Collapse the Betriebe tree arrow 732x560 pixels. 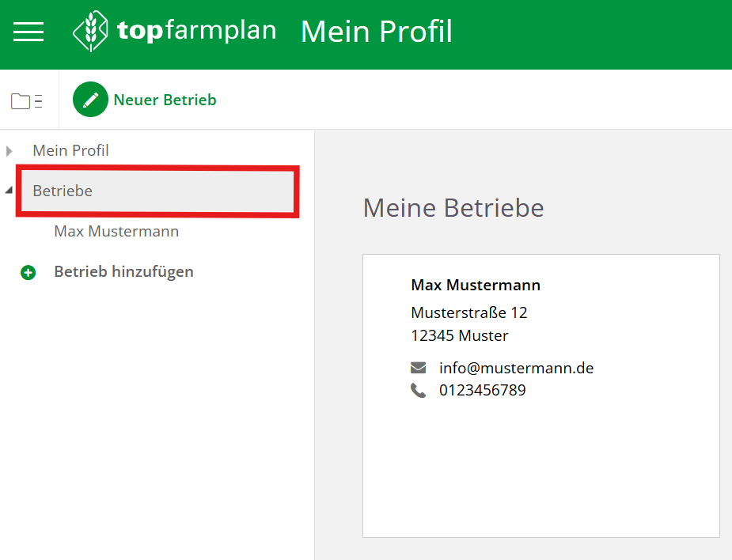point(9,191)
